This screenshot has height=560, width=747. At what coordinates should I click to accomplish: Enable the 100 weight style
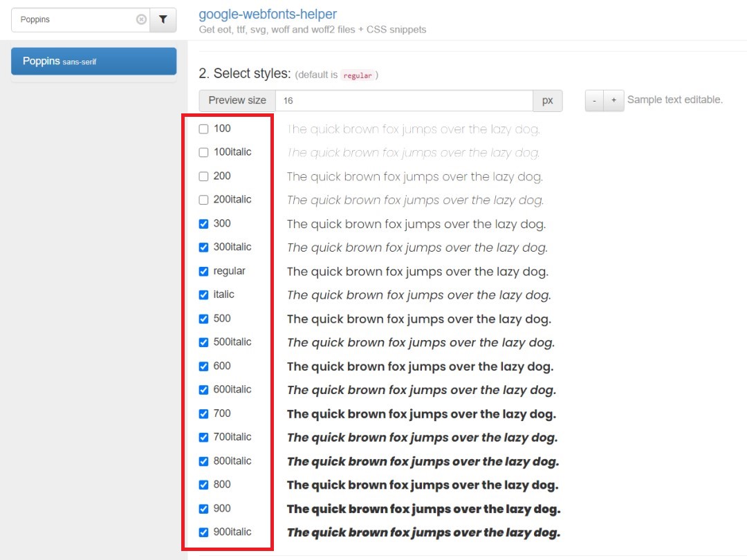tap(204, 129)
